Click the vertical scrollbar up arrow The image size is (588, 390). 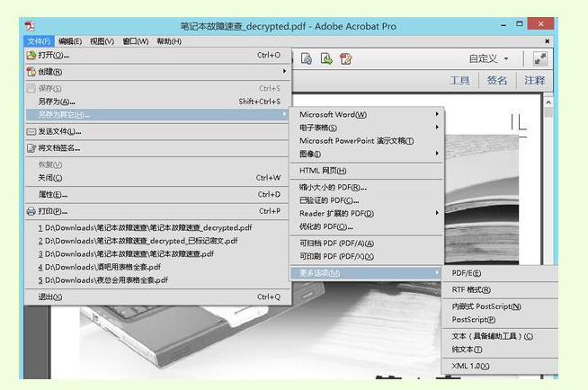click(548, 102)
